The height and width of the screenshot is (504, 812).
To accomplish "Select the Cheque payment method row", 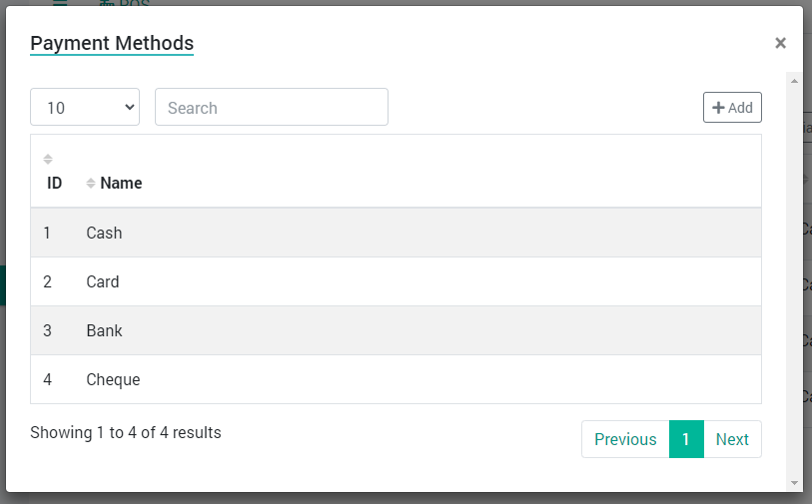I will 396,379.
